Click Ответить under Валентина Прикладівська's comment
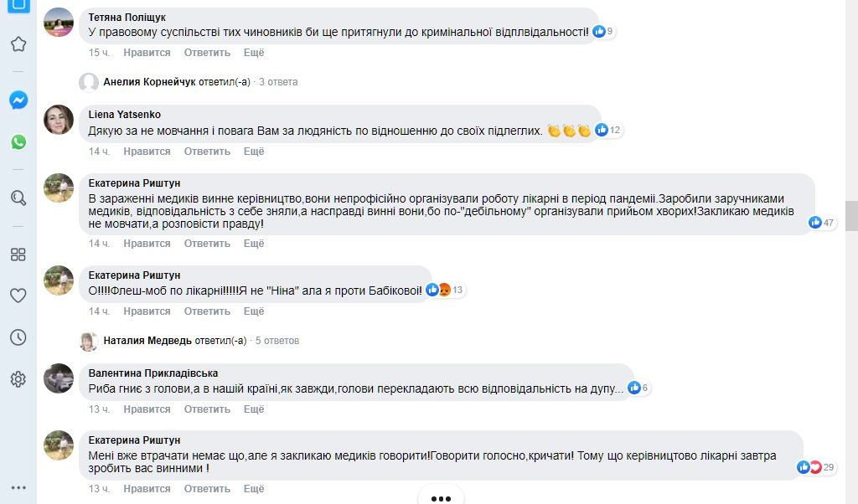858x504 pixels. (x=207, y=409)
